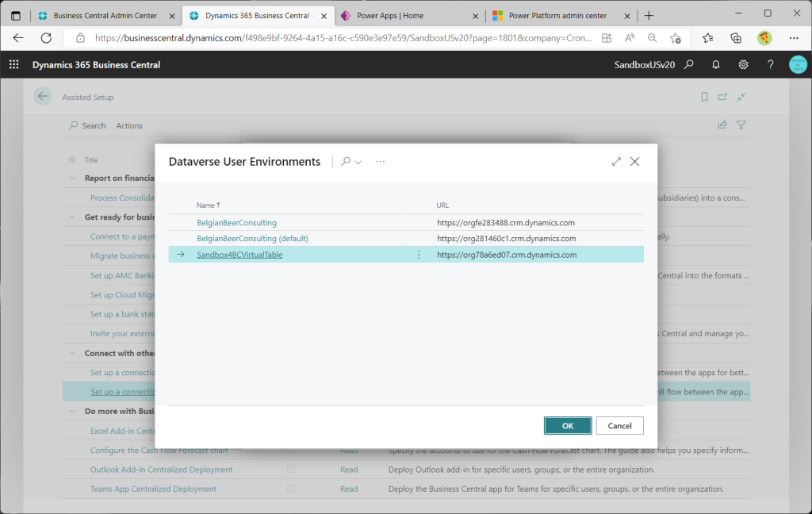
Task: Collapse the Assisted Setup page view
Action: 741,97
